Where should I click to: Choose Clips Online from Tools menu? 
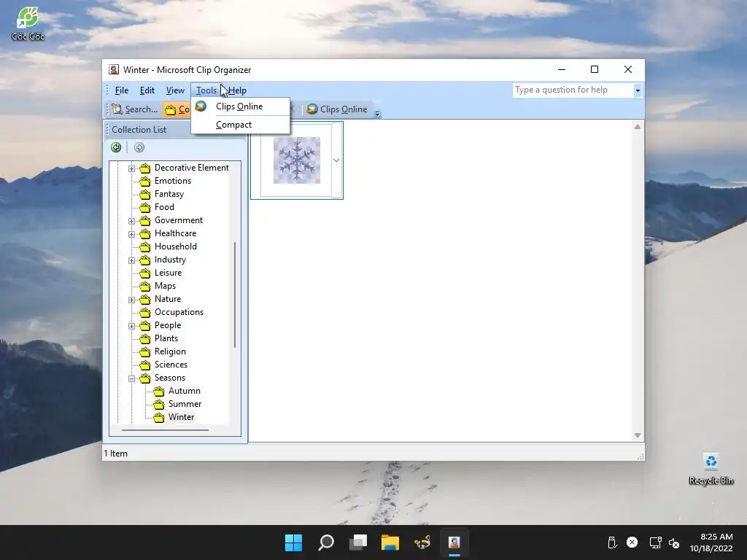click(x=240, y=106)
